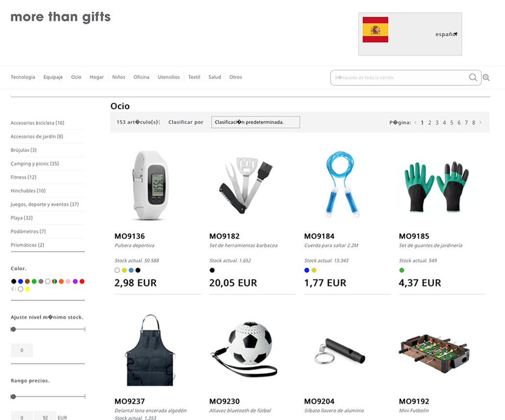The image size is (505, 420).
Task: Select green color option for MO9185
Action: 402,270
